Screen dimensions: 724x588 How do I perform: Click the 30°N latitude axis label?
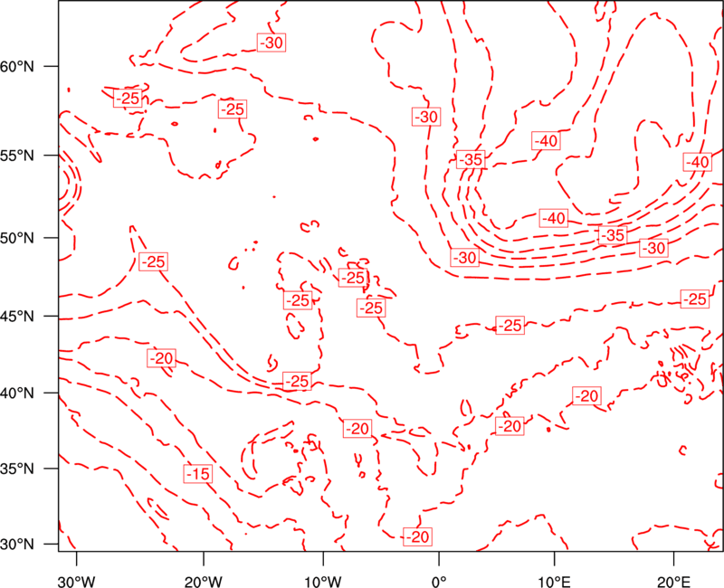pyautogui.click(x=17, y=545)
